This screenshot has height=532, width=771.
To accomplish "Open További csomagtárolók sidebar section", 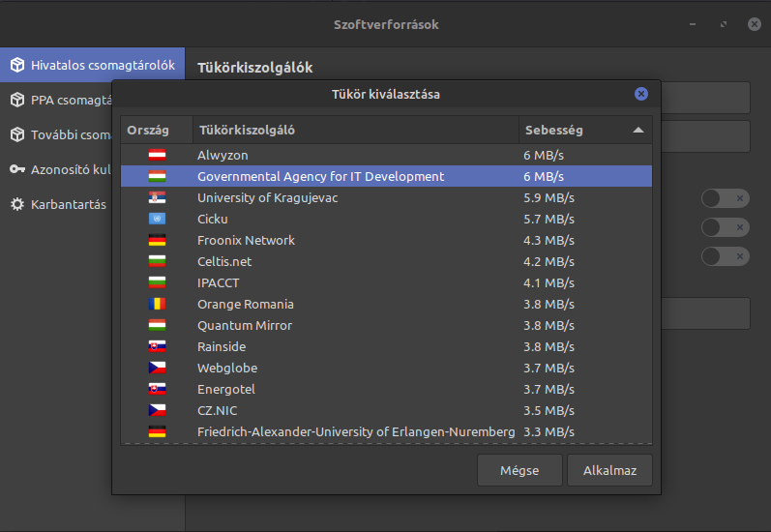I will coord(56,134).
